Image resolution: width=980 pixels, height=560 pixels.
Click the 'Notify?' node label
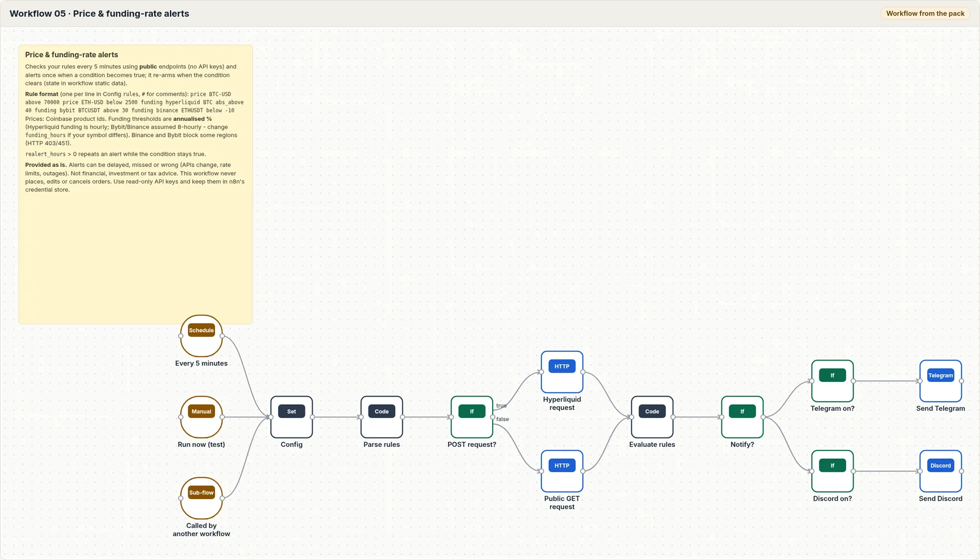pyautogui.click(x=742, y=445)
